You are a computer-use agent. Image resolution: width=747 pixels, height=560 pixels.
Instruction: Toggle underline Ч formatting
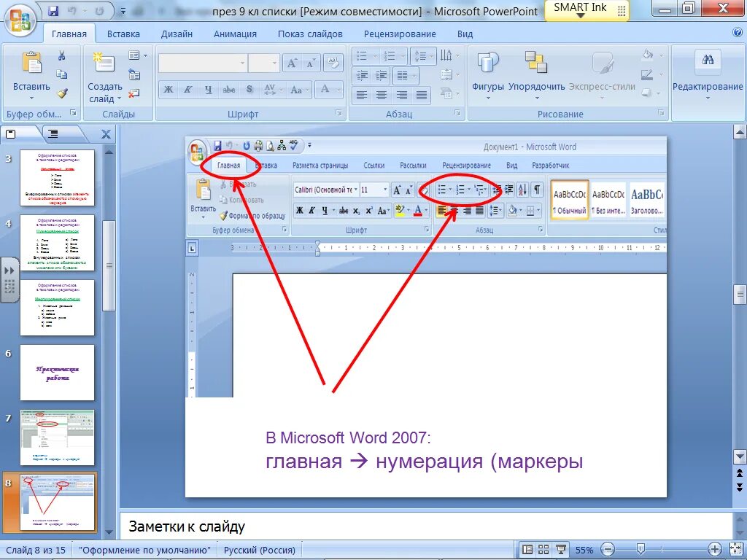tap(208, 89)
